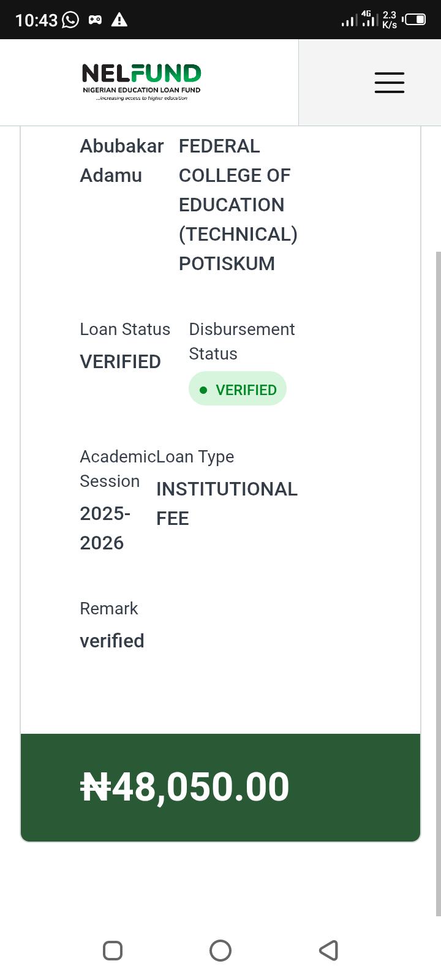
Task: Tap the 4G signal strength icon
Action: pyautogui.click(x=368, y=19)
